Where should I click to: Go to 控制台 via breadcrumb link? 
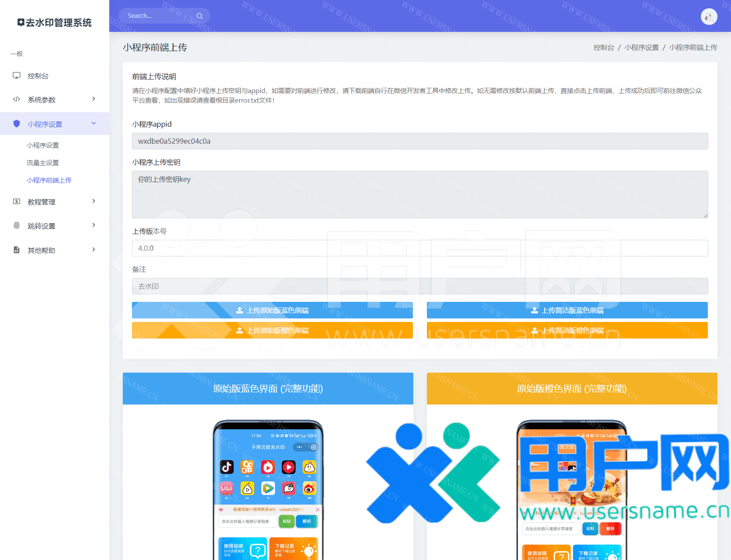pos(603,48)
